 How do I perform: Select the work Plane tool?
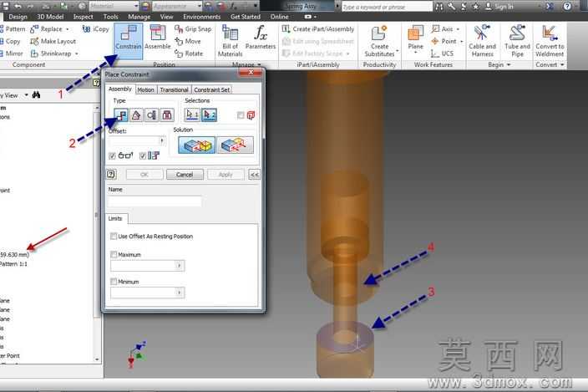415,38
